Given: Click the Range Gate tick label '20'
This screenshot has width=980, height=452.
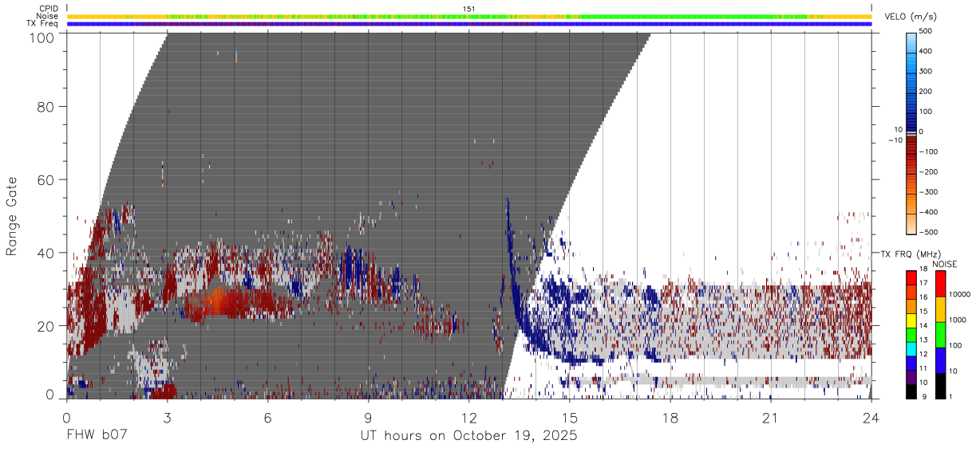Looking at the screenshot, I should click(46, 326).
